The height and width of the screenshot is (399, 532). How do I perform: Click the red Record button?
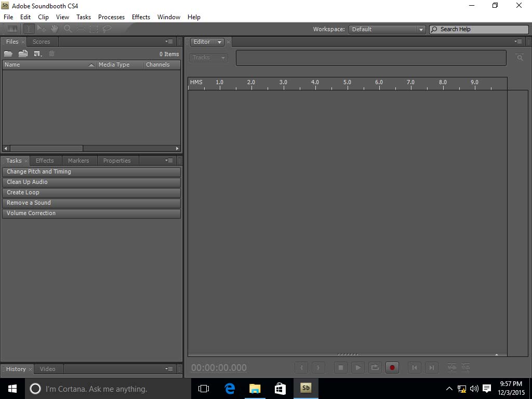pos(392,367)
